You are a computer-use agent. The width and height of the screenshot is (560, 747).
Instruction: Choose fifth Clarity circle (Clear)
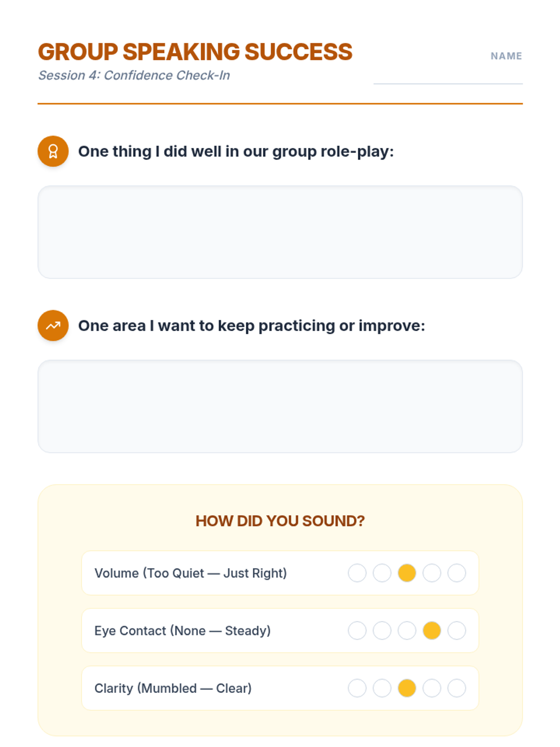click(456, 688)
